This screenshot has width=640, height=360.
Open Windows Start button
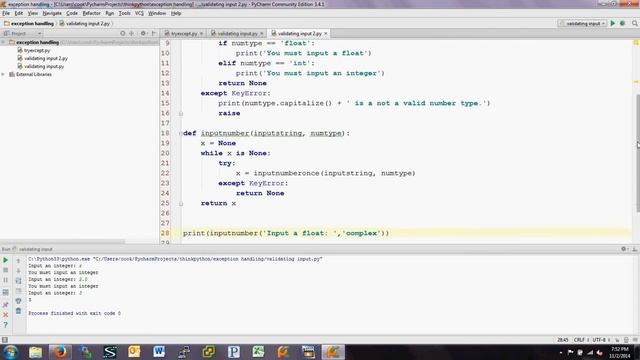10,352
